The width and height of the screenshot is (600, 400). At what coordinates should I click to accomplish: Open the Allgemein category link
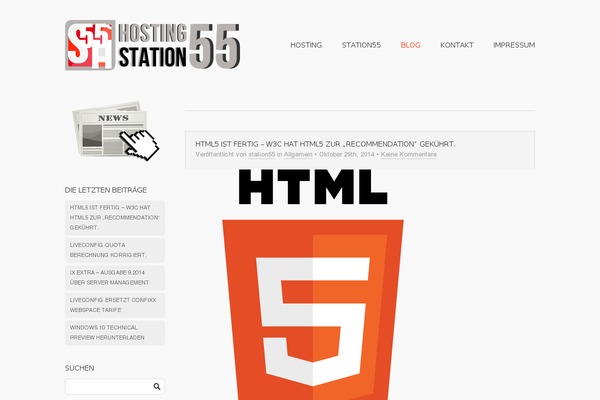point(298,155)
